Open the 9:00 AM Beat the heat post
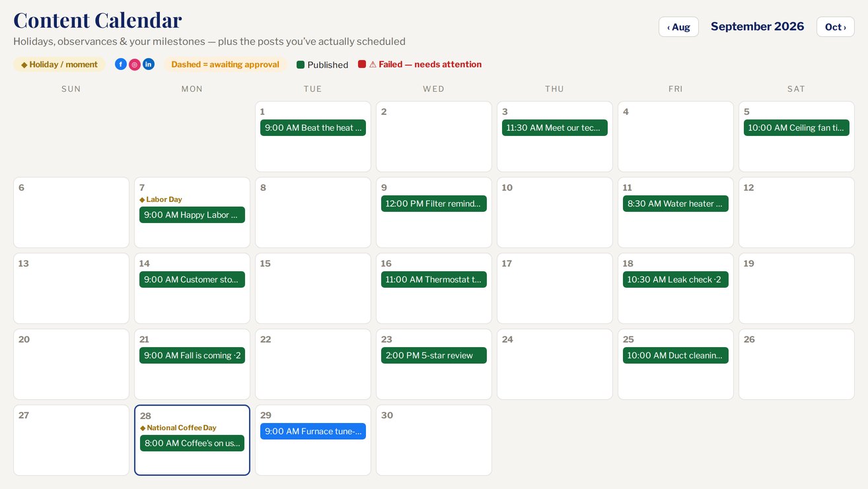This screenshot has width=868, height=489. [x=313, y=128]
